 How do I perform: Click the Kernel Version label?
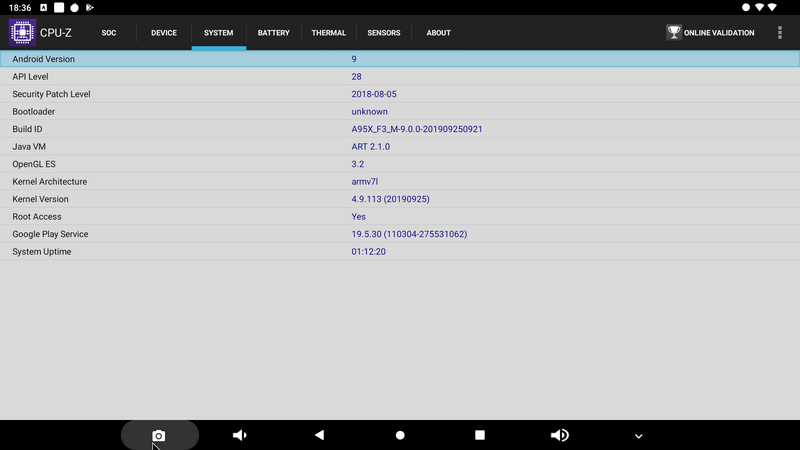(x=40, y=199)
